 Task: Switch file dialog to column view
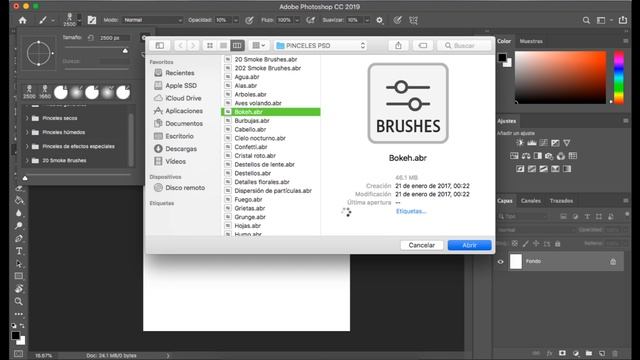[237, 45]
